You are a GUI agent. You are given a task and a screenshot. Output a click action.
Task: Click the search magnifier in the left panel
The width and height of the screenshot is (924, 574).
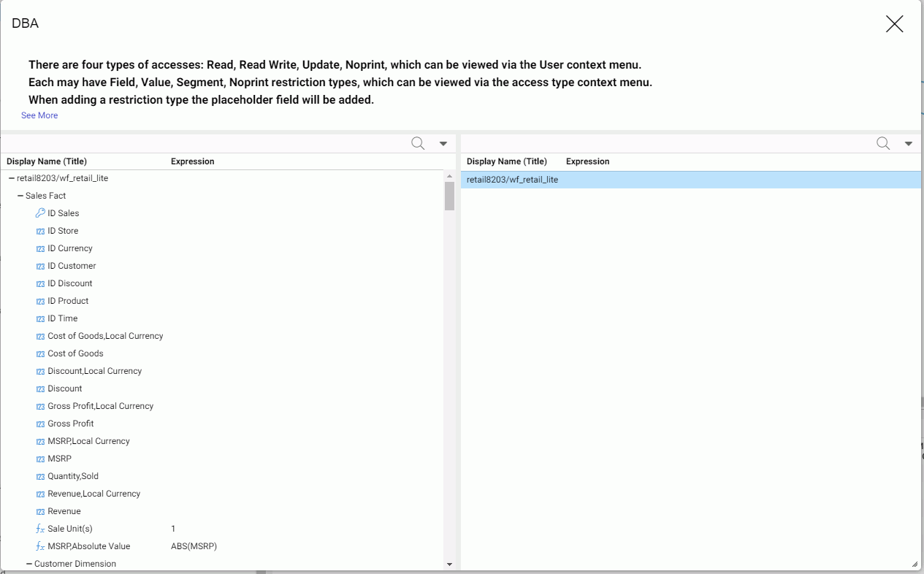(x=418, y=143)
